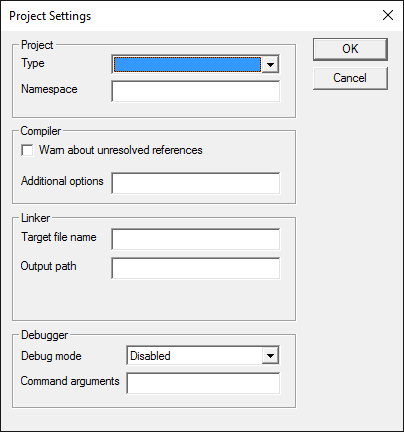Close the Project Settings window
The image size is (404, 432).
point(388,15)
